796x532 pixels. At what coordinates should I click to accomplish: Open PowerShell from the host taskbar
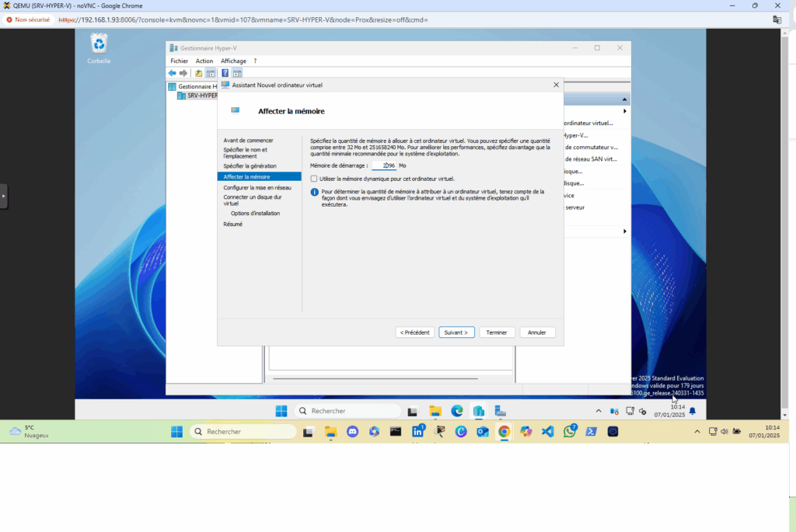tap(592, 432)
